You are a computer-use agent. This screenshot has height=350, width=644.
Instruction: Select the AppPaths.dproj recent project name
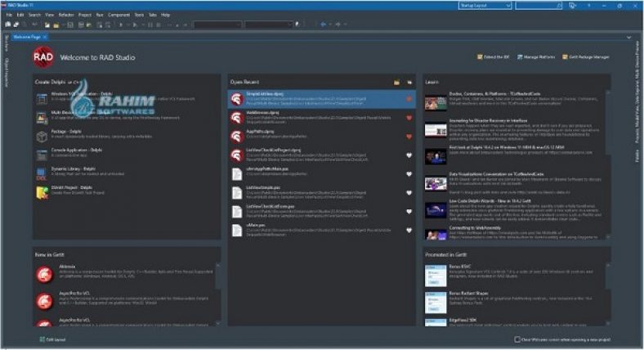pos(260,132)
